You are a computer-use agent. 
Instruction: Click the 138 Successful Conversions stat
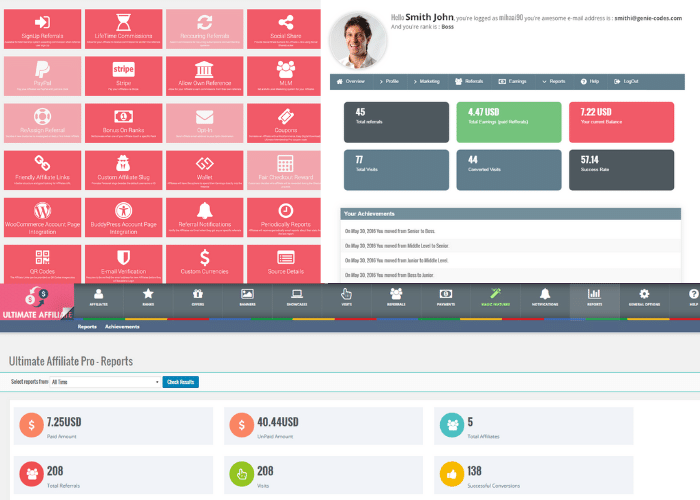tap(533, 475)
